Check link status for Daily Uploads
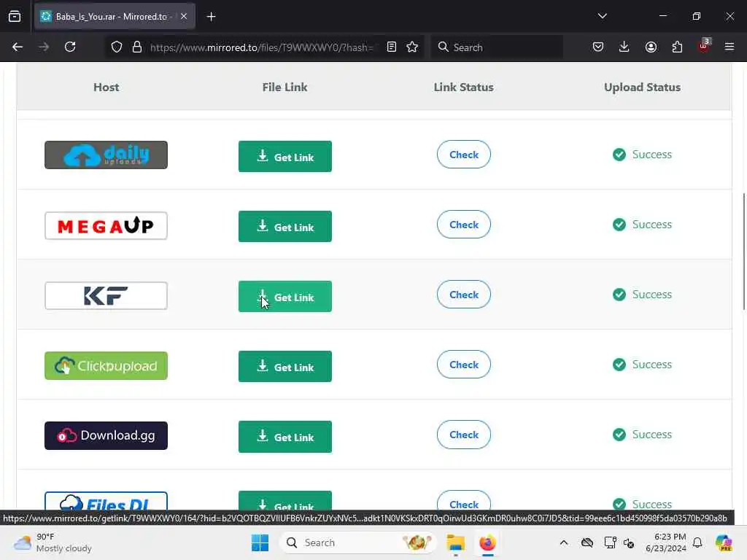747x560 pixels. point(463,155)
